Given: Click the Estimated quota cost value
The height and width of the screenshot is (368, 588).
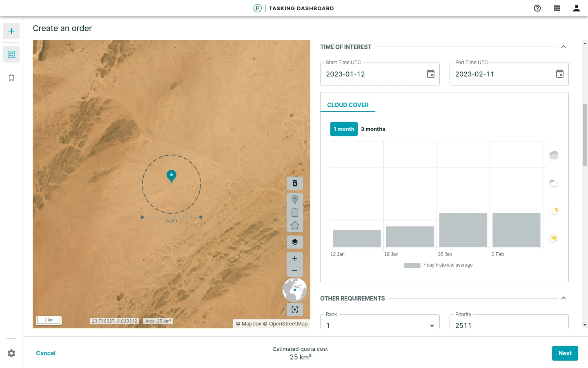Looking at the screenshot, I should pos(301,357).
